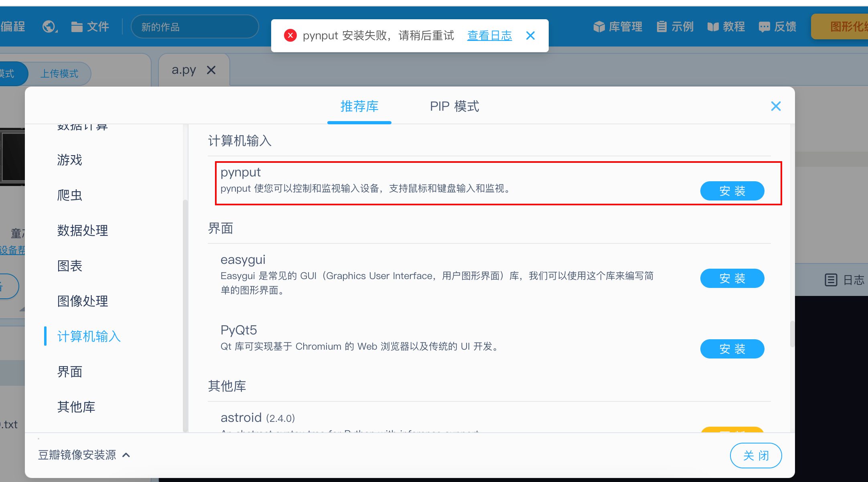Select 爬虫 category in sidebar

(x=70, y=195)
